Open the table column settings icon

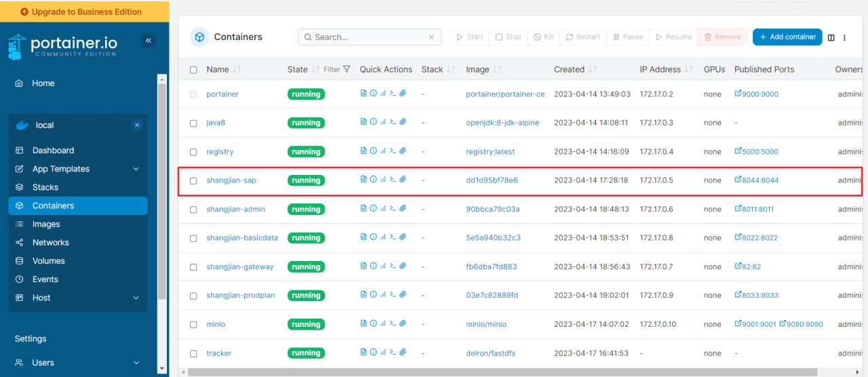pos(831,37)
